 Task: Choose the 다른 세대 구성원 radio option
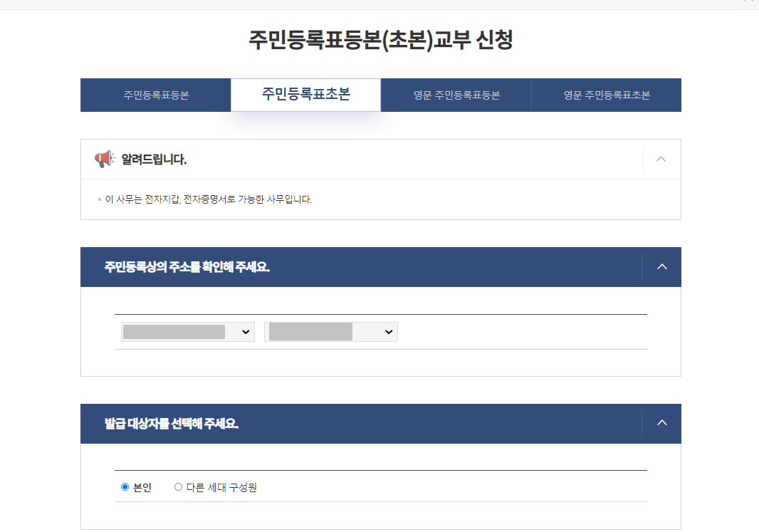tap(178, 487)
